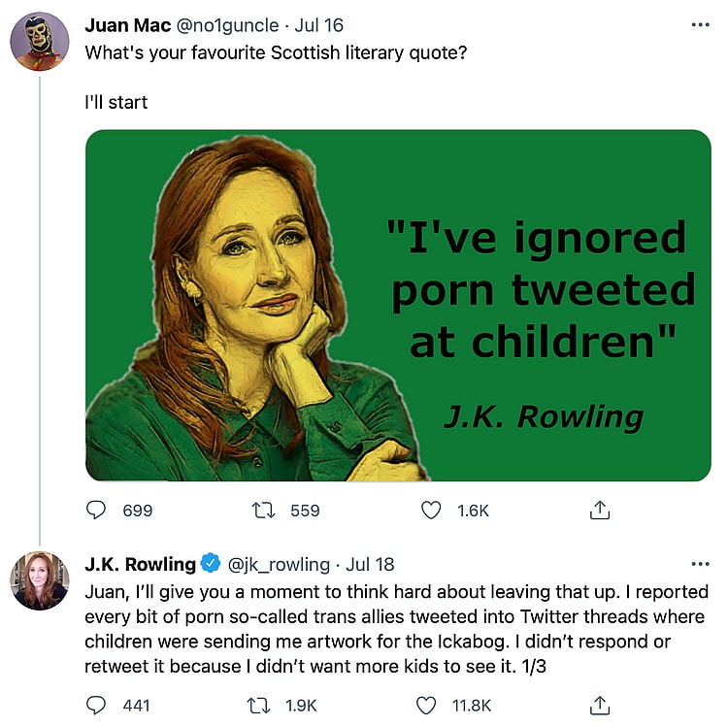Reply to J.K. Rowling's tweet
The height and width of the screenshot is (726, 728).
(x=96, y=706)
